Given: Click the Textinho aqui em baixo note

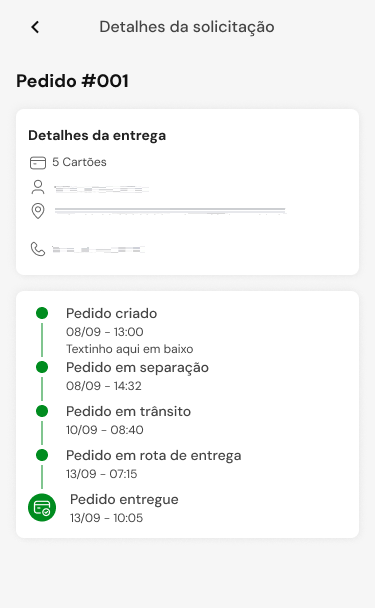Looking at the screenshot, I should [130, 349].
